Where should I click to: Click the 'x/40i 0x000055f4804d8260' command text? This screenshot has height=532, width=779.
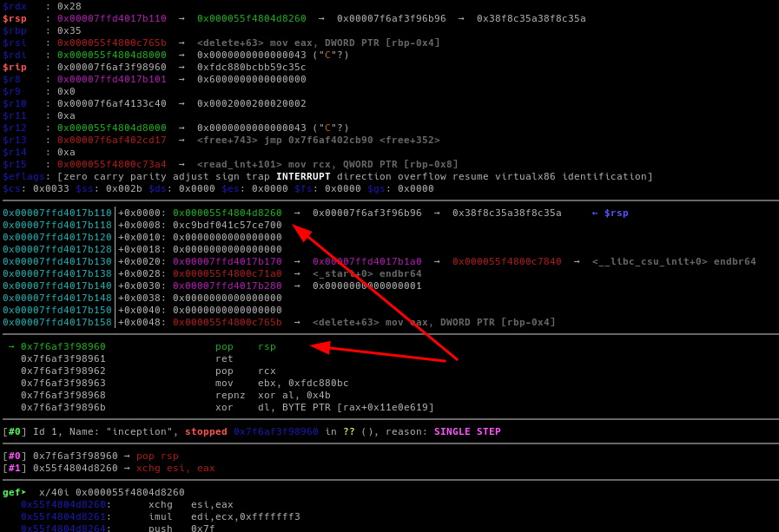point(111,493)
